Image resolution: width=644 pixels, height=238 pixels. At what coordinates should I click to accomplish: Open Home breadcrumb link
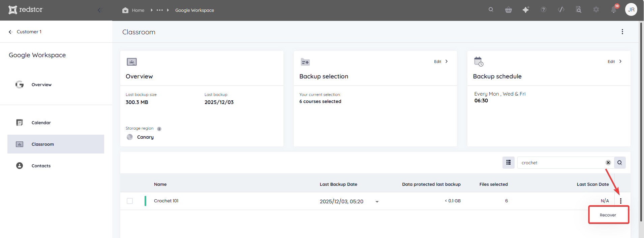[138, 10]
